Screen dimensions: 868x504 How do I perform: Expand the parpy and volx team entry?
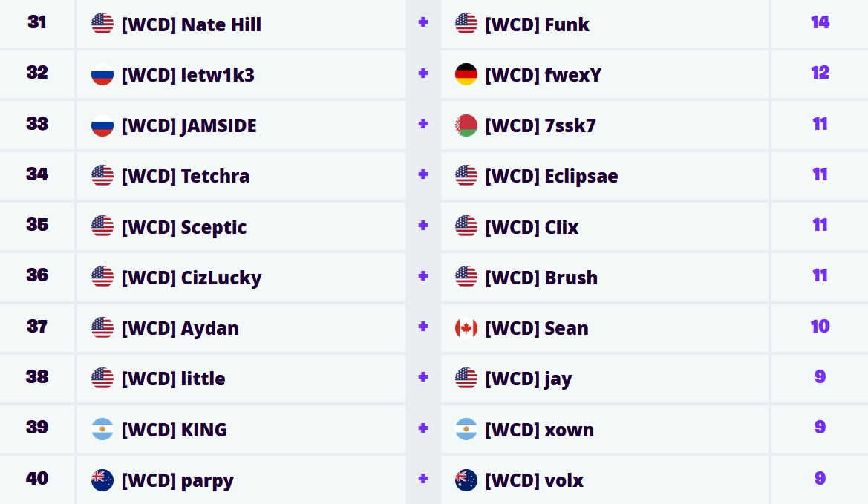pos(423,479)
